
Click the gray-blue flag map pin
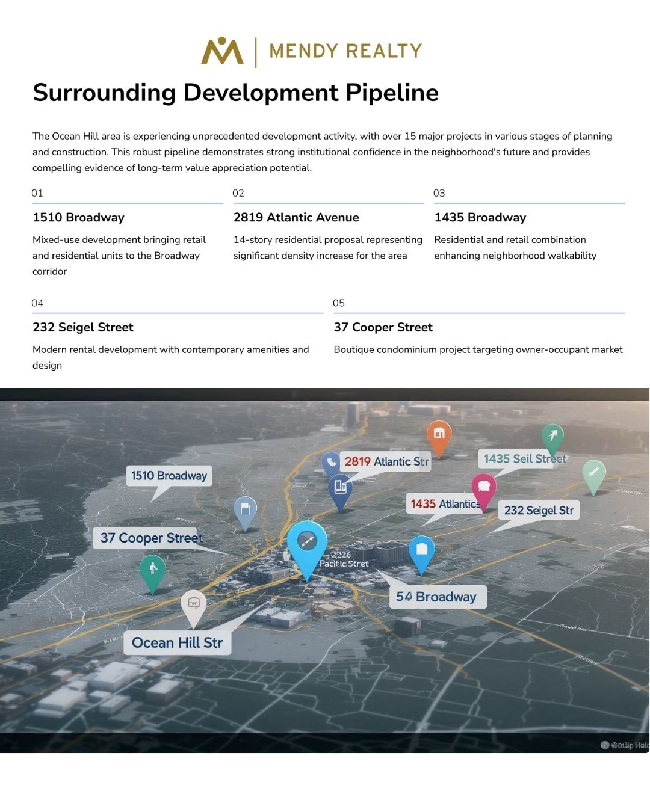(x=245, y=509)
